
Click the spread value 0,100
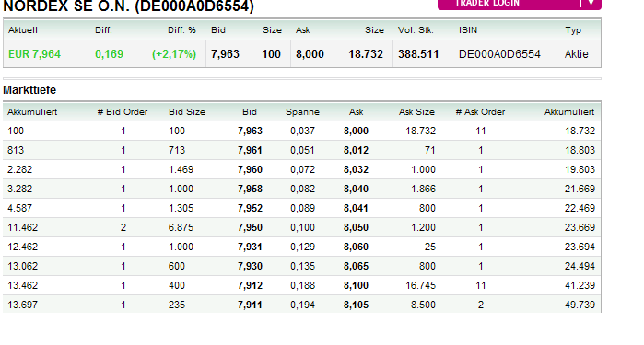[x=303, y=227]
